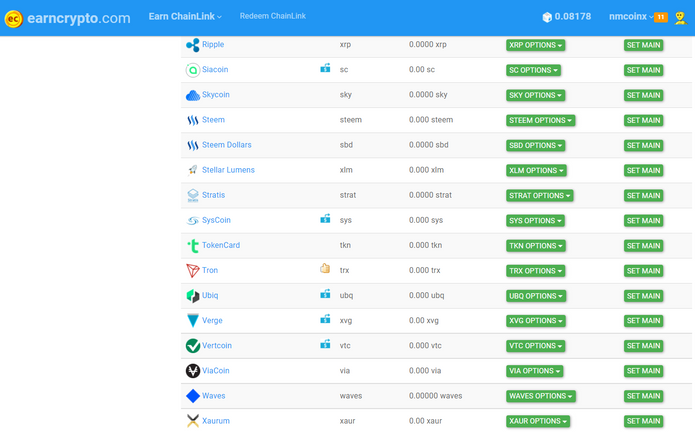Click the Stellar Lumens rocket icon
695x432 pixels.
point(192,170)
